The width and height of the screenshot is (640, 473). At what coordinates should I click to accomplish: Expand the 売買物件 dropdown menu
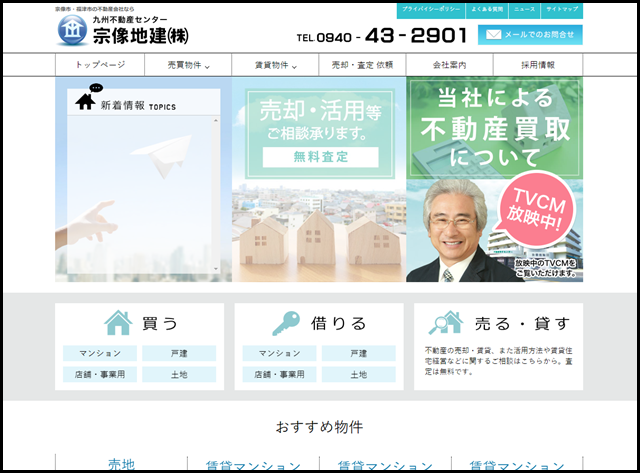(188, 65)
